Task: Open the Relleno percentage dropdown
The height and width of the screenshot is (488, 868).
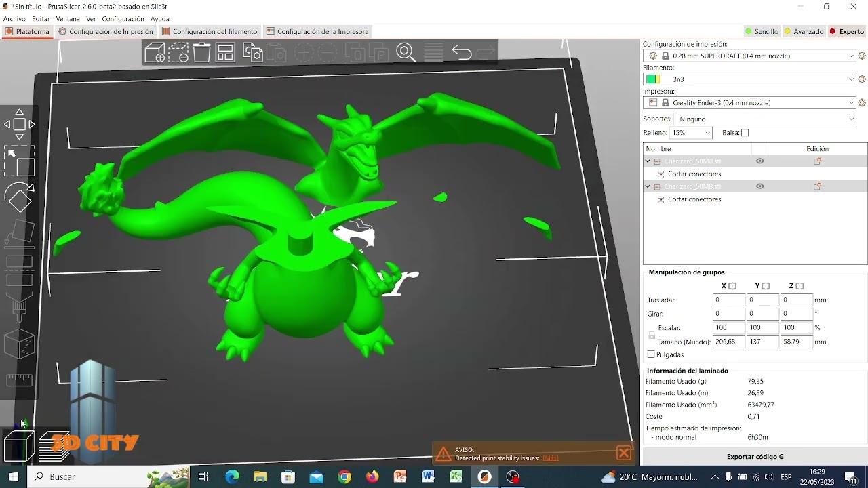Action: [690, 133]
